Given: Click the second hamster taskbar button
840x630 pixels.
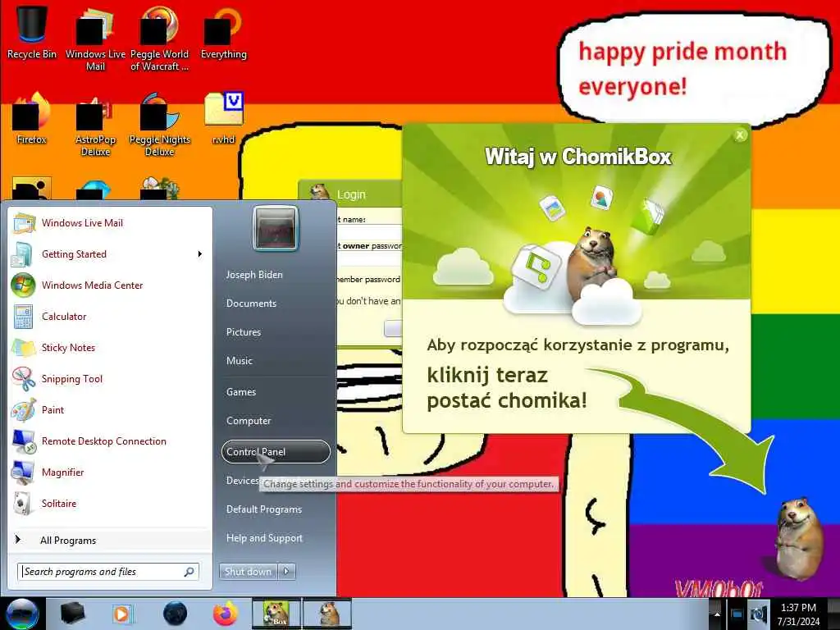Looking at the screenshot, I should coord(328,614).
